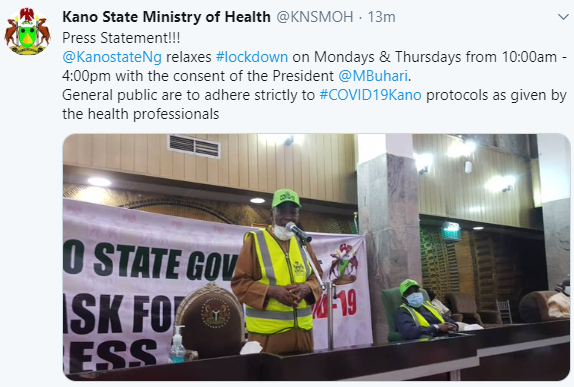Click the 'Press Statement!!!' tweet text
This screenshot has height=387, width=574.
pyautogui.click(x=121, y=38)
